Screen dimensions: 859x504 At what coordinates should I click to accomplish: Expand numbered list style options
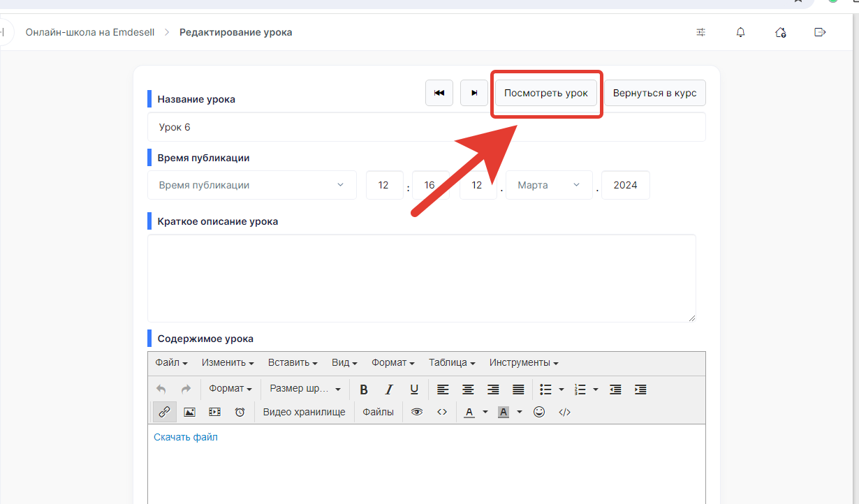pos(595,390)
